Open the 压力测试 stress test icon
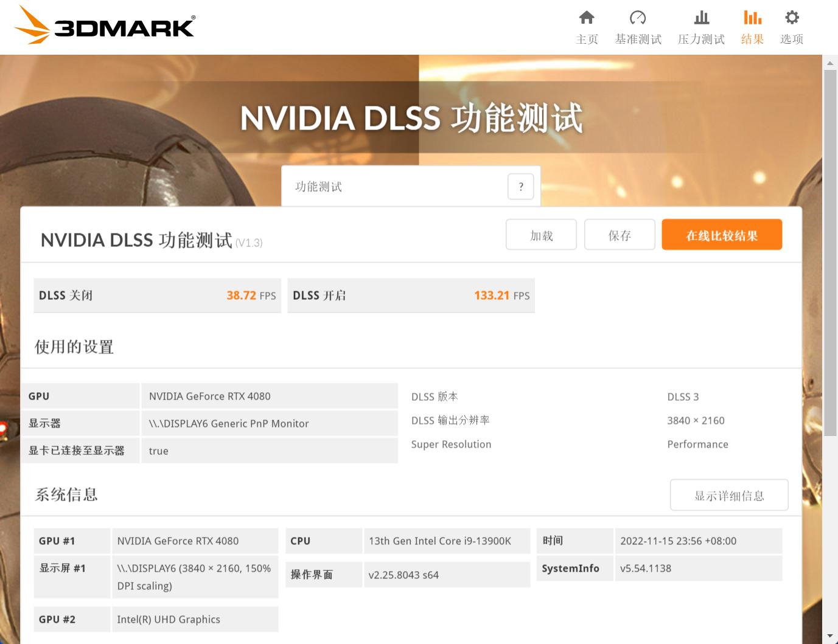 coord(700,18)
